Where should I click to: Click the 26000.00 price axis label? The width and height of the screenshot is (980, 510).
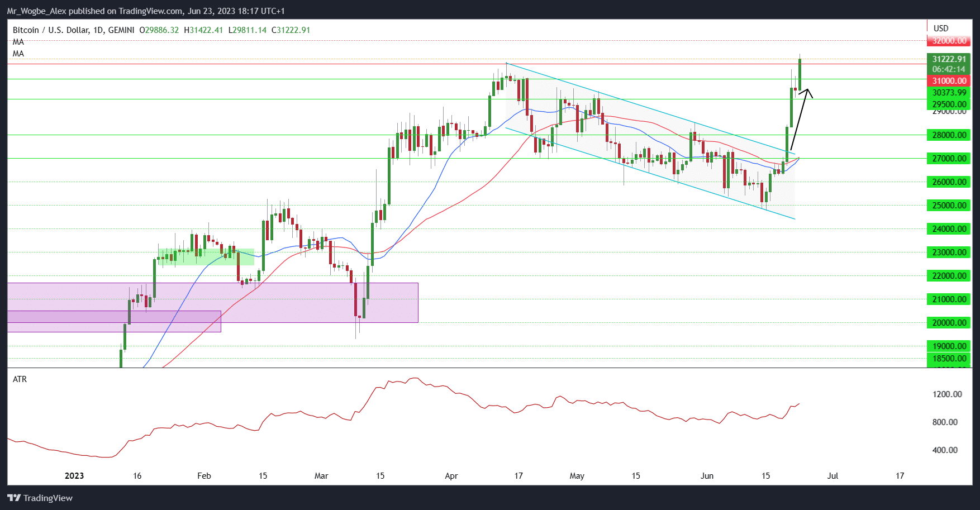point(949,182)
